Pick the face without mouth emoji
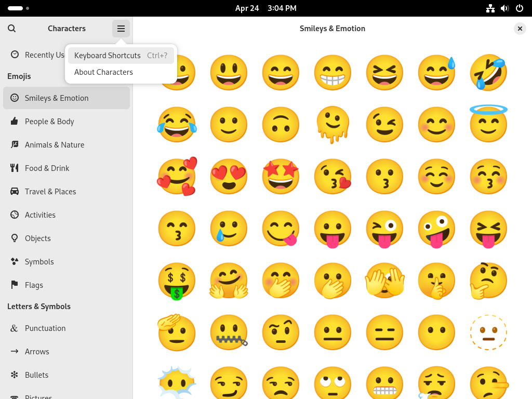The image size is (532, 399). (x=436, y=332)
